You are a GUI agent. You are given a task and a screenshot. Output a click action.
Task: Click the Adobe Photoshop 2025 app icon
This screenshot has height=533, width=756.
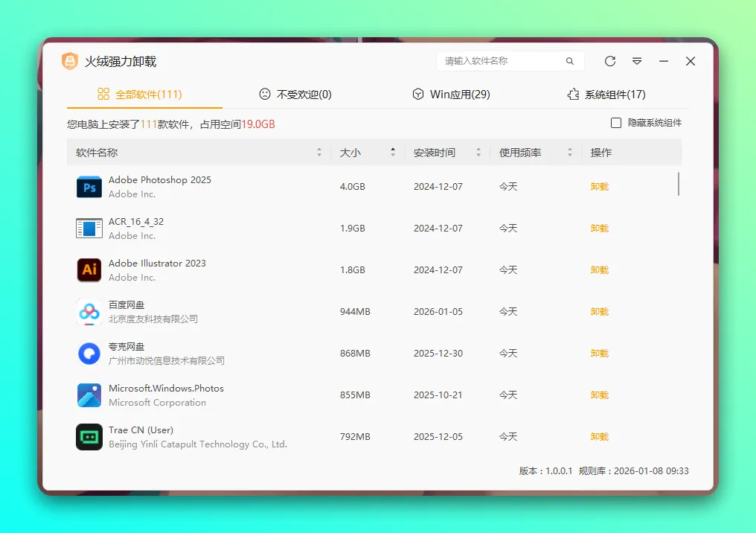pos(89,186)
